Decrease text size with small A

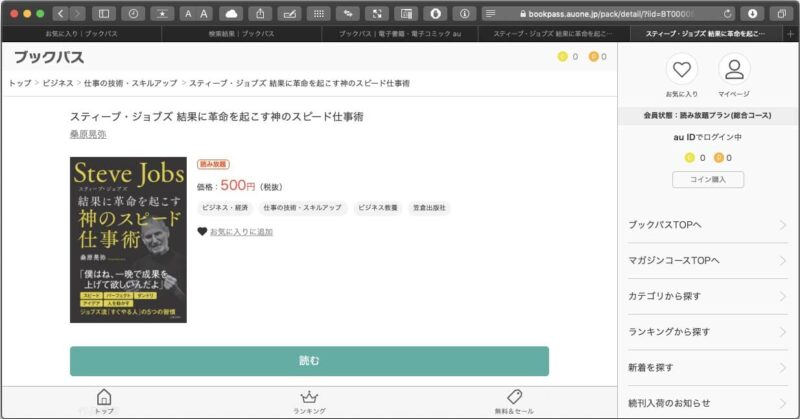pos(188,14)
